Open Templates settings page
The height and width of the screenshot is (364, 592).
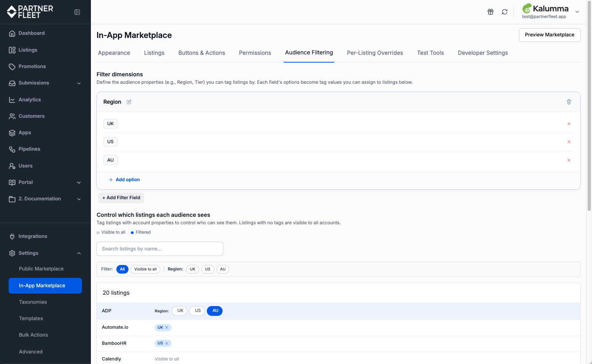[31, 319]
